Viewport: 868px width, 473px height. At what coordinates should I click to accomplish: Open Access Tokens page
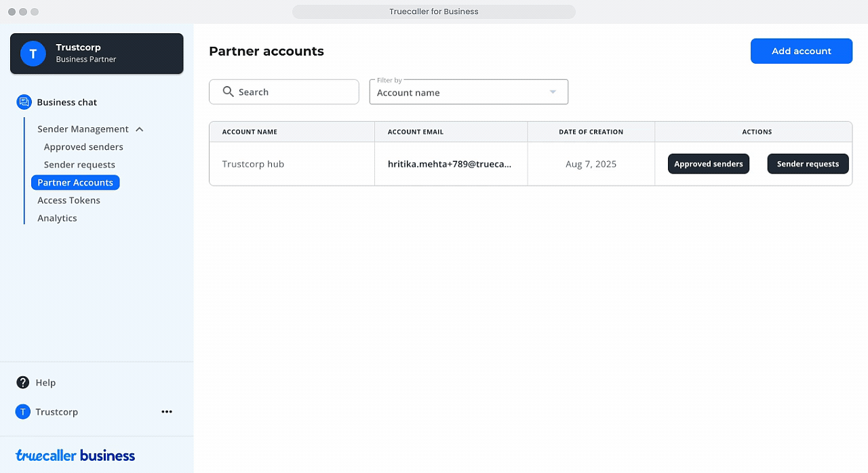[68, 201]
